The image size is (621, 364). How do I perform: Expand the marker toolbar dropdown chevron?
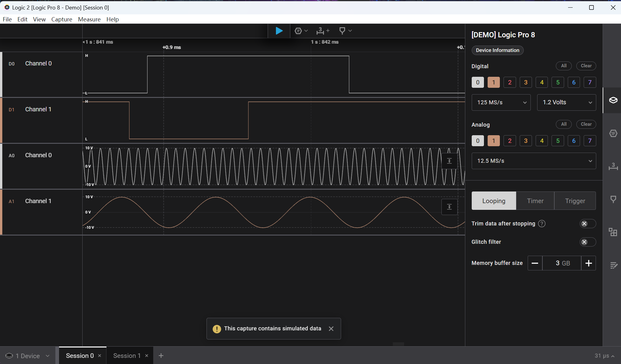click(x=350, y=31)
